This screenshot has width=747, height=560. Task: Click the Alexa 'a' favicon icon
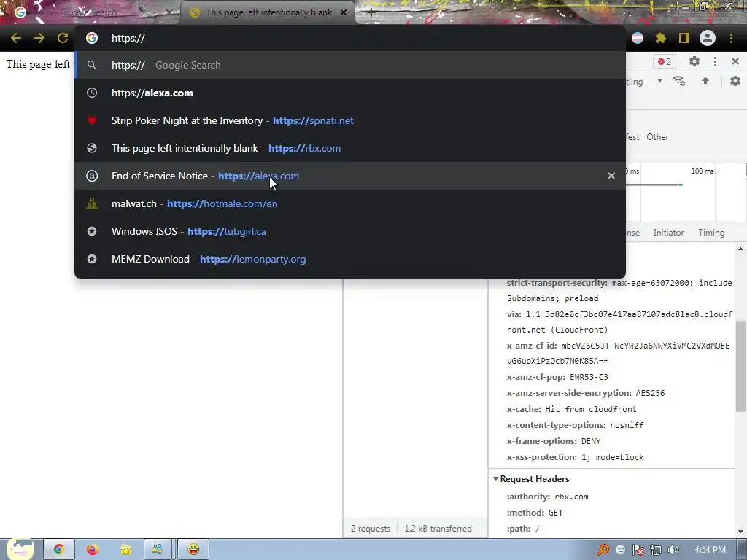point(91,176)
